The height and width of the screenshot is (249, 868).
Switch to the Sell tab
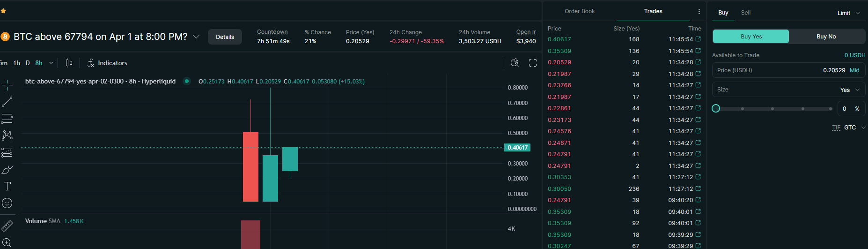pyautogui.click(x=745, y=13)
